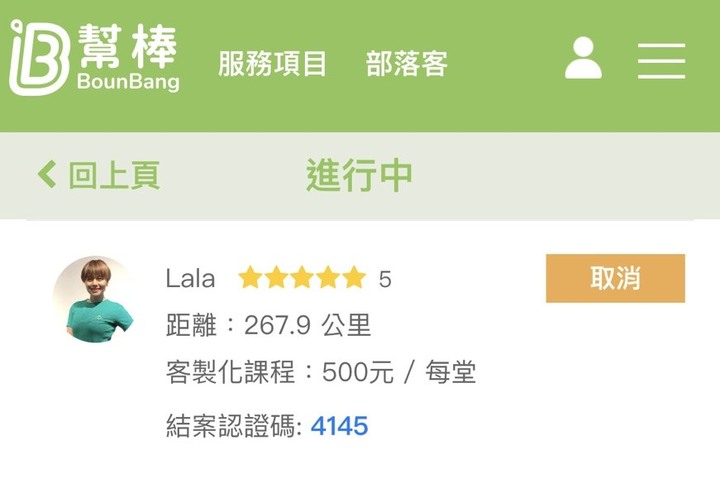The width and height of the screenshot is (720, 503).
Task: Click the 距離 267.9 公里 text
Action: pyautogui.click(x=268, y=325)
